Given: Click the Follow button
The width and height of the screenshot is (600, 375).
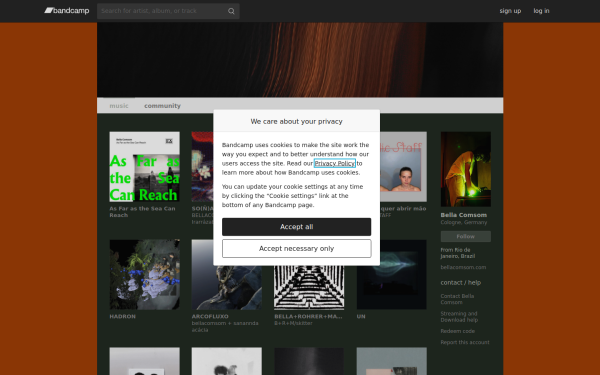Looking at the screenshot, I should click(x=466, y=236).
